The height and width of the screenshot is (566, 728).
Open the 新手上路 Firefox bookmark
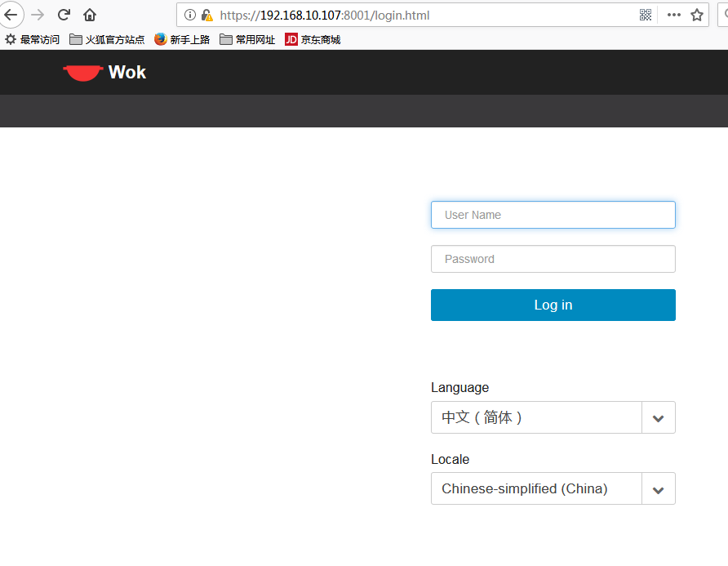182,39
